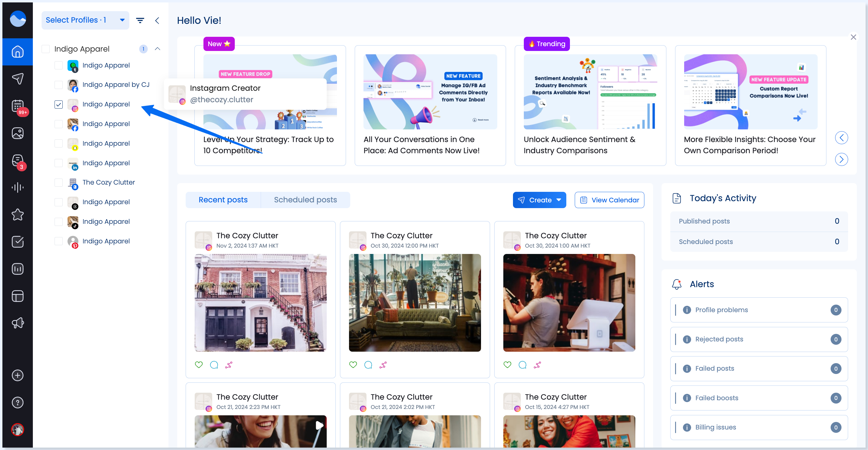
Task: Click the Alerts bell icon
Action: point(677,284)
